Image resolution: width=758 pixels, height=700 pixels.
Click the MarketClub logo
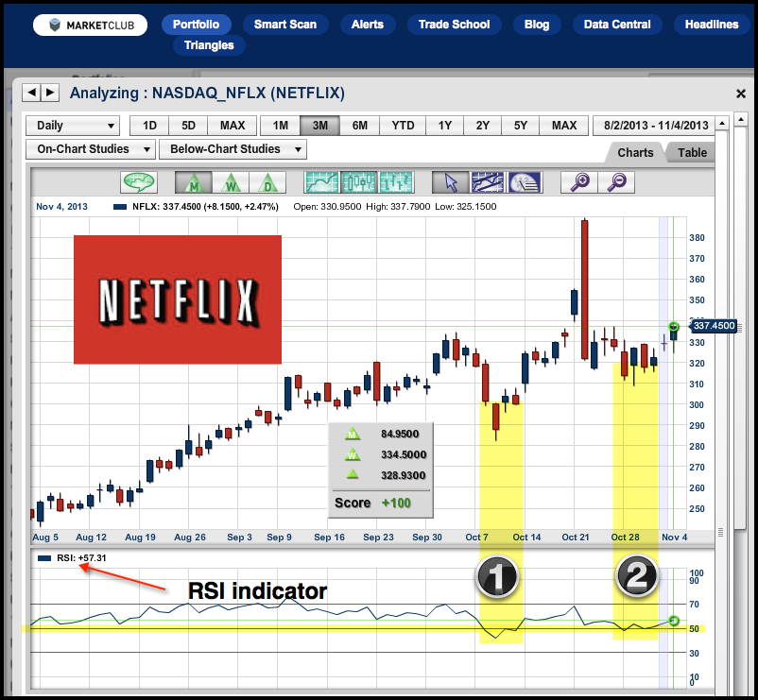pyautogui.click(x=91, y=26)
